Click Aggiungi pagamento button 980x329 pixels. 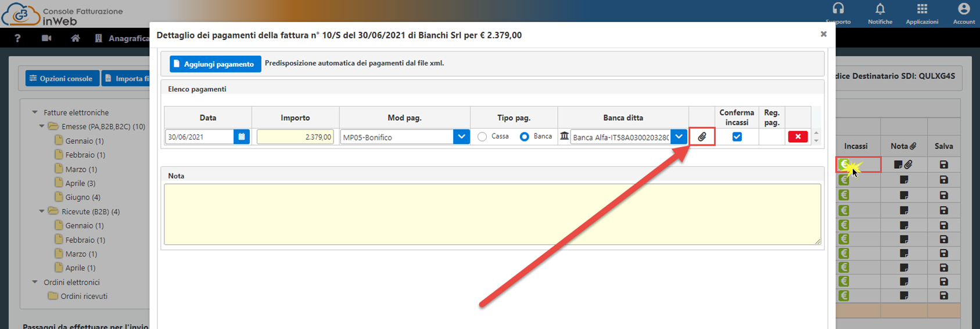(216, 64)
